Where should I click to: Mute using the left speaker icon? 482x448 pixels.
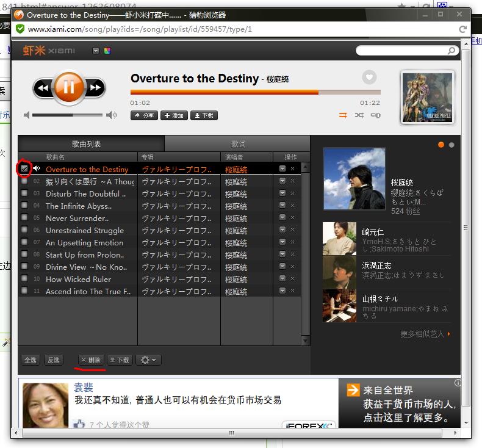[x=27, y=115]
